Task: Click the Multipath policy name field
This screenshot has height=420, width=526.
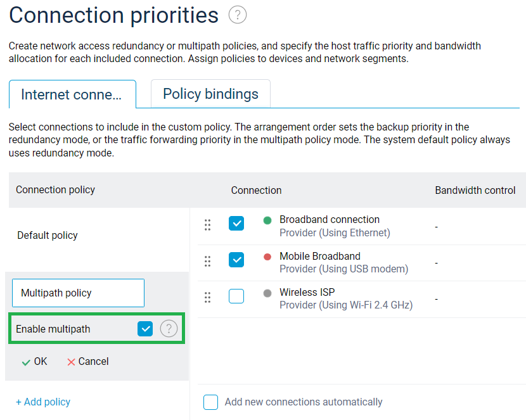Action: [x=78, y=293]
